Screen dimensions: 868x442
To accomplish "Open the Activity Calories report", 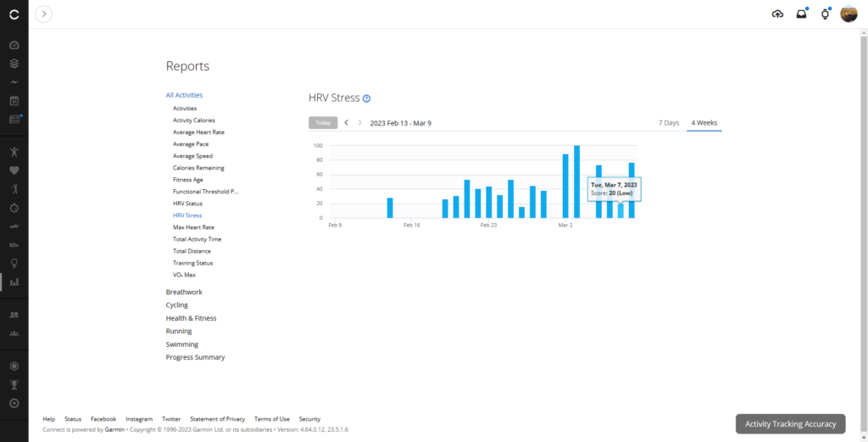I will [x=194, y=120].
